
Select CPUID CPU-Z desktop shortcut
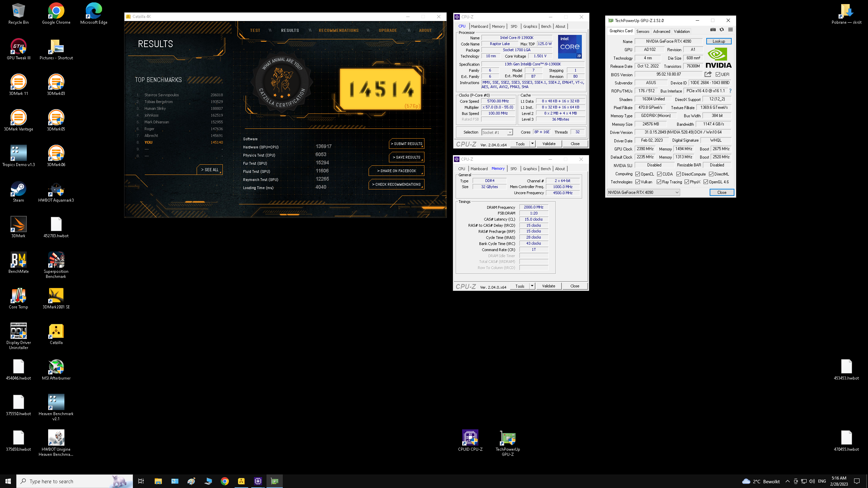470,441
